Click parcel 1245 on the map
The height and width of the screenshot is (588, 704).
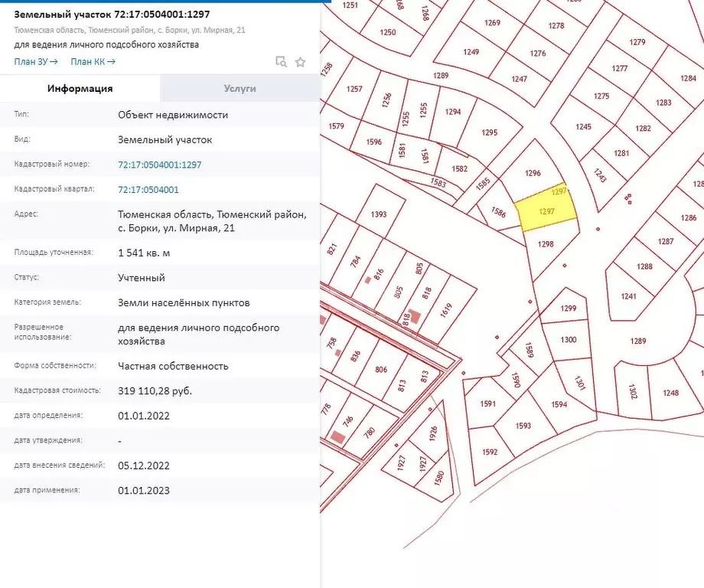coord(584,127)
